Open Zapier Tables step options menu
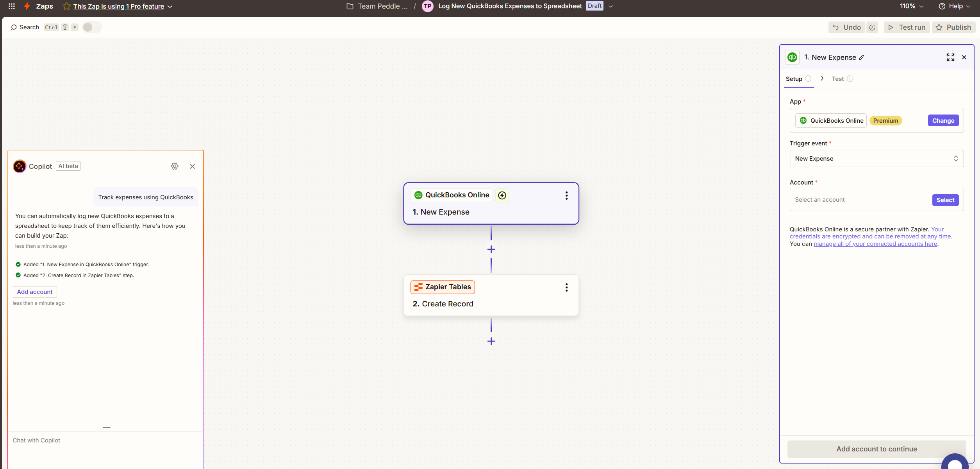Image resolution: width=980 pixels, height=469 pixels. [566, 287]
